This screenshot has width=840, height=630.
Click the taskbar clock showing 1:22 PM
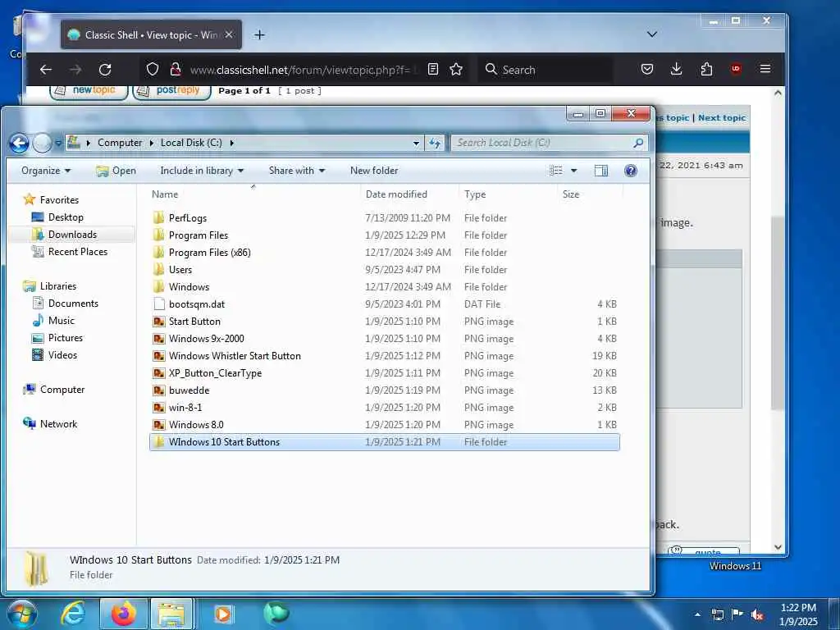coord(798,614)
